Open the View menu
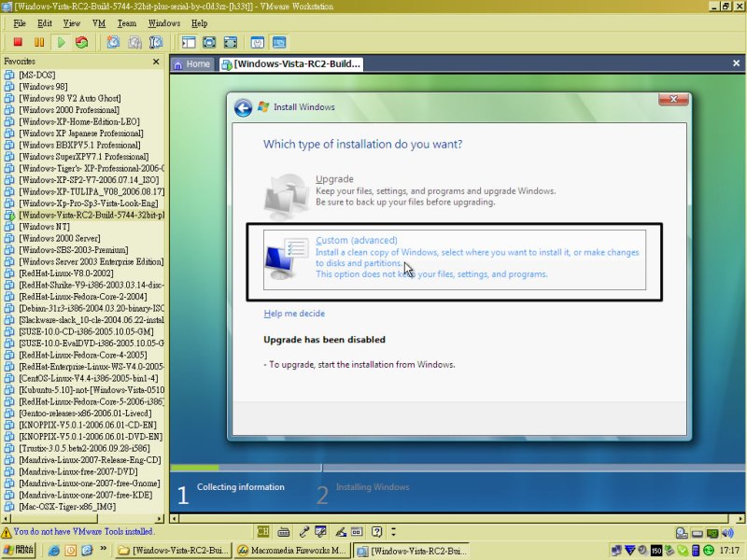This screenshot has height=560, width=747. pos(72,23)
